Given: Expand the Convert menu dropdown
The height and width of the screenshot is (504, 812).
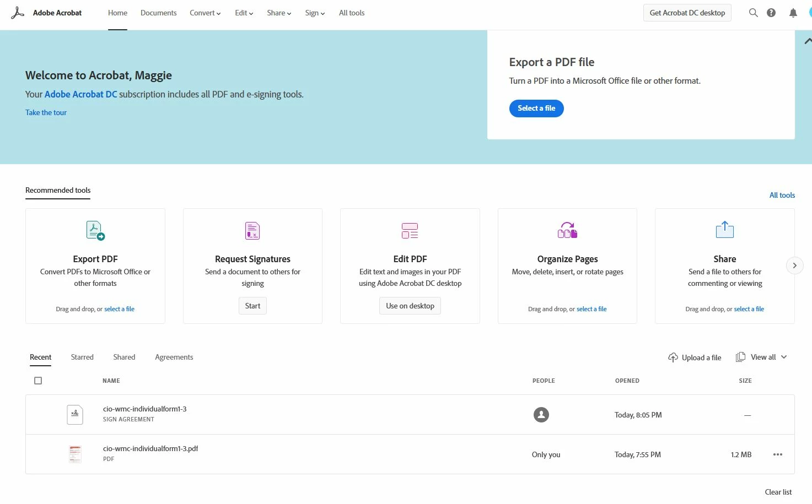Looking at the screenshot, I should [205, 13].
